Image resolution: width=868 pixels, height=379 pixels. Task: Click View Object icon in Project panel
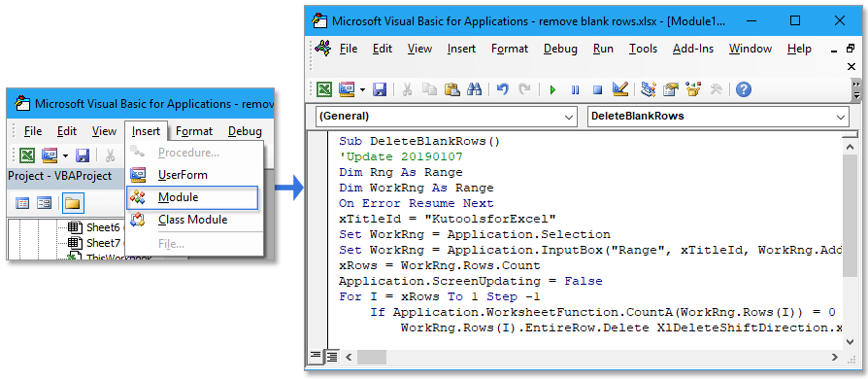pos(45,203)
